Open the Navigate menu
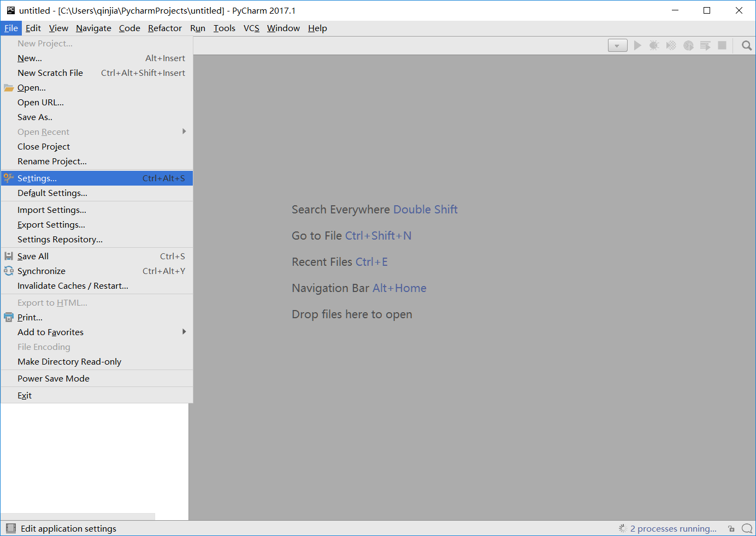This screenshot has width=756, height=536. 93,28
